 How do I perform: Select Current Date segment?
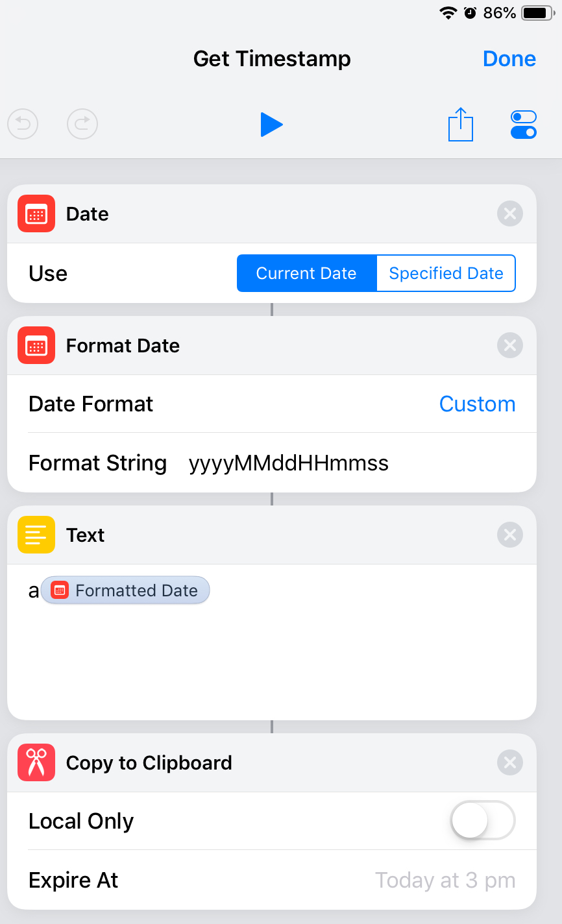pos(306,273)
